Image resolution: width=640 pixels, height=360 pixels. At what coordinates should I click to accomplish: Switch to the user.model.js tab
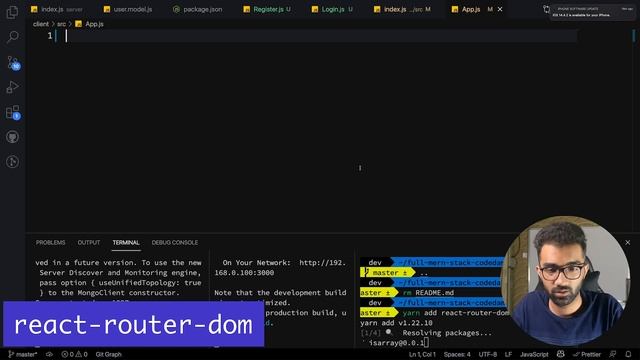128,9
